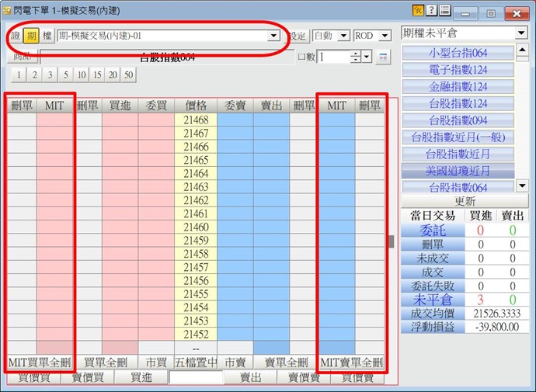Viewport: 536px width, 392px height.
Task: Open the 自動 dropdown
Action: point(343,36)
